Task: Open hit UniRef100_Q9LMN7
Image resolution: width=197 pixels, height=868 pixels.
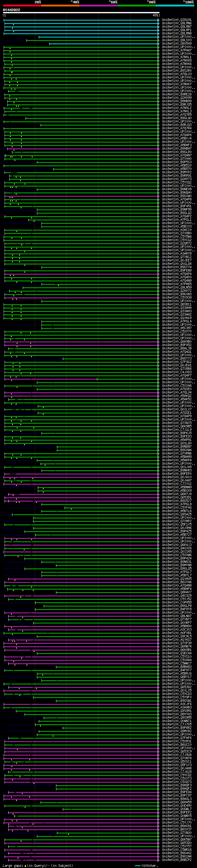Action: point(177,26)
